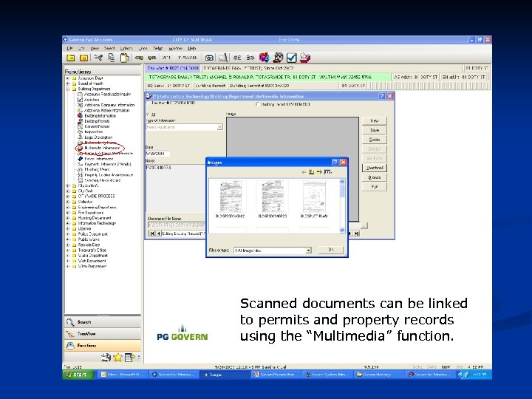The image size is (532, 399).
Task: Click the Windows start button
Action: (x=78, y=375)
